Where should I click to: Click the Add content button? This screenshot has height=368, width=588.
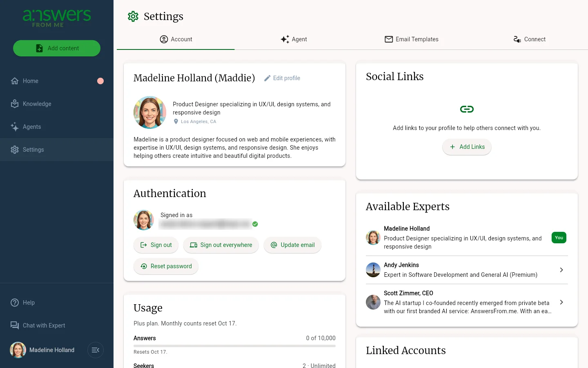pyautogui.click(x=57, y=48)
